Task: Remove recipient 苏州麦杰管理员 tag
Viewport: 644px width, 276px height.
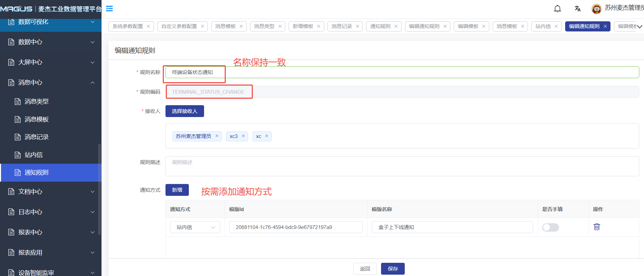Action: (217, 136)
